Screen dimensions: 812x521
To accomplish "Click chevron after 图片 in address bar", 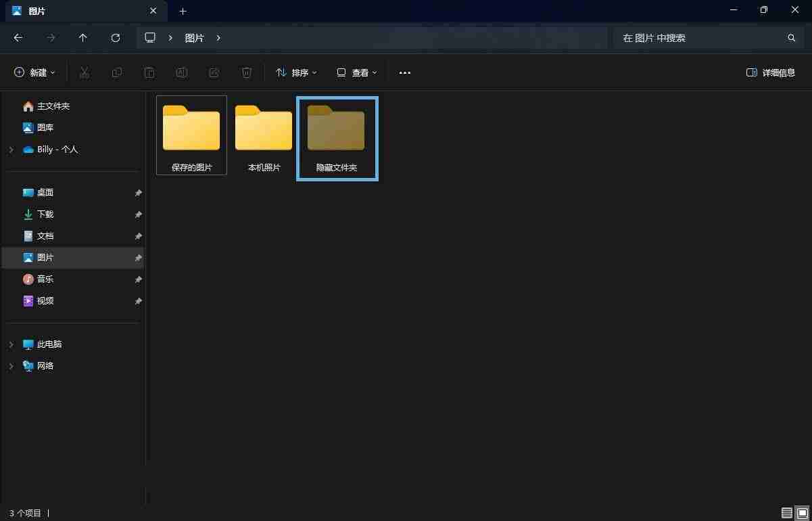I will pyautogui.click(x=218, y=38).
